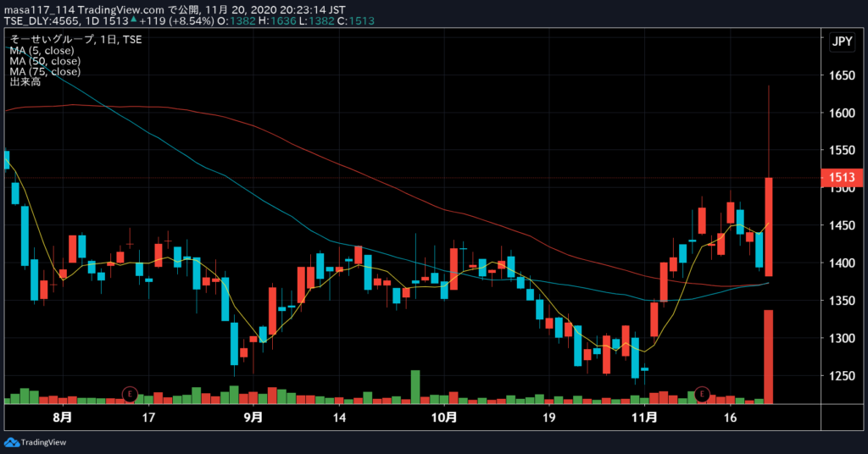
Task: Click the TSE_DLY:4565 ticker header text
Action: coord(44,21)
